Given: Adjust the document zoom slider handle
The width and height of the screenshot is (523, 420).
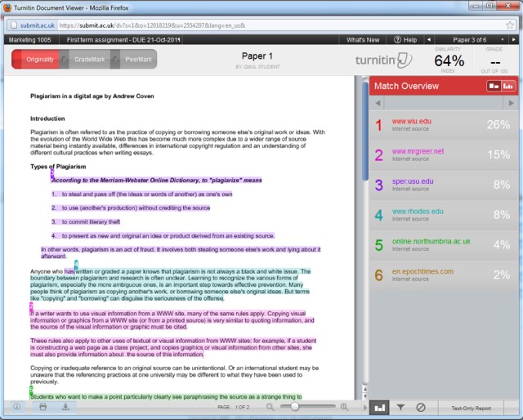Looking at the screenshot, I should click(x=294, y=407).
